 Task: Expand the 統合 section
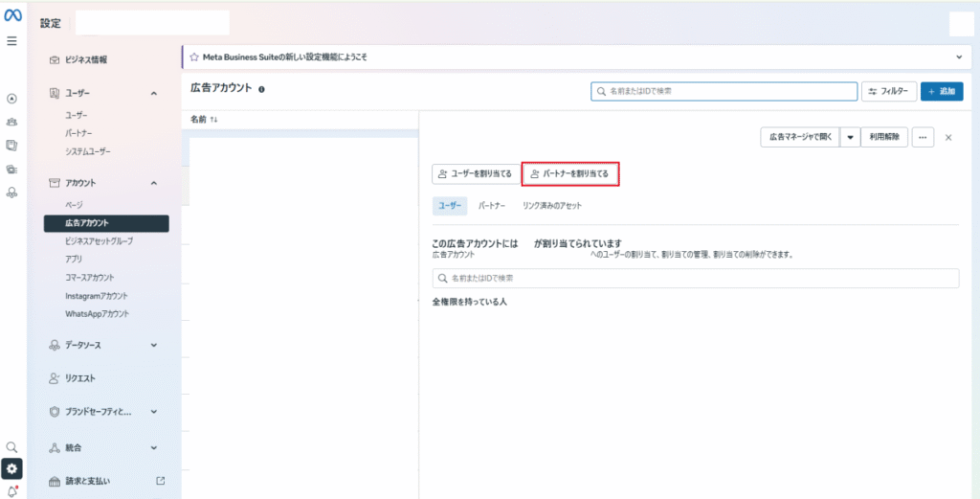(154, 447)
